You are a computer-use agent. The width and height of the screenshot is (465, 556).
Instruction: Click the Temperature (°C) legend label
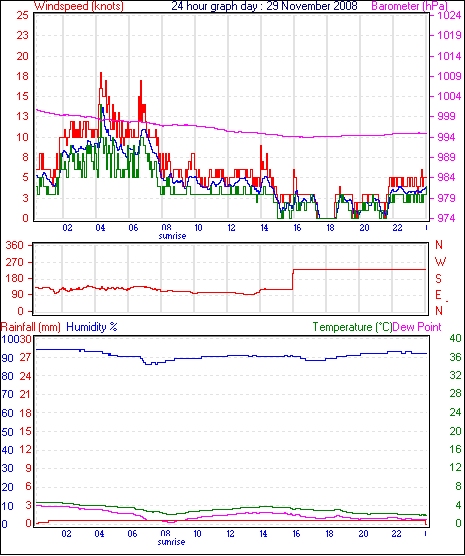(352, 327)
